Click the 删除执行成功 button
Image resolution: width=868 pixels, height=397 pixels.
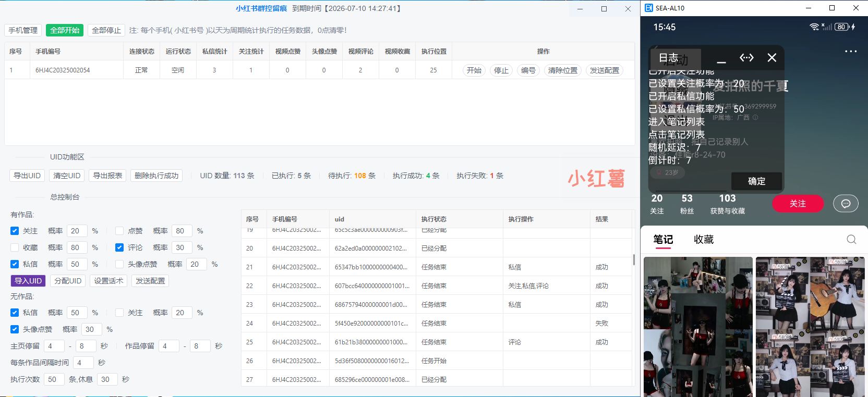pos(156,176)
